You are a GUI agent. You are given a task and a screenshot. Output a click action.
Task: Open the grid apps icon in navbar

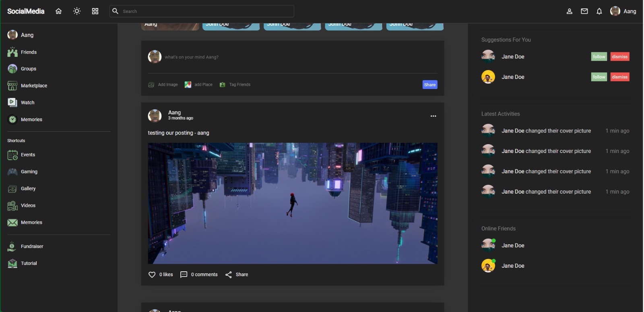95,11
